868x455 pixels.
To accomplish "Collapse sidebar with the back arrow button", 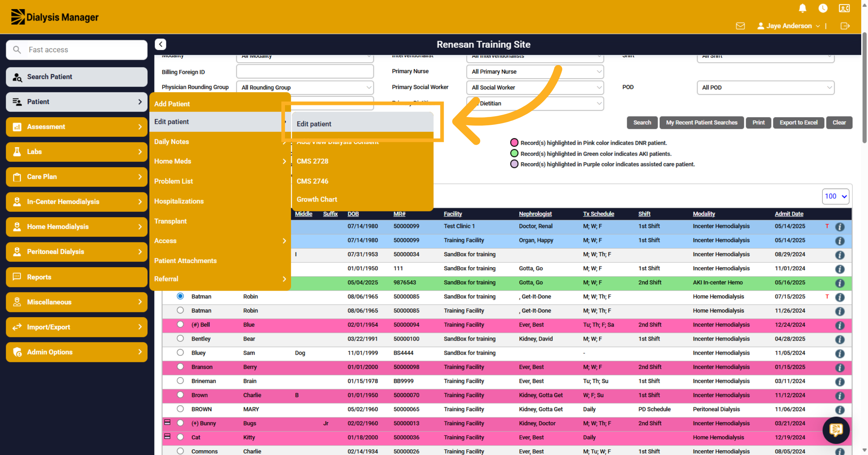I will 161,44.
